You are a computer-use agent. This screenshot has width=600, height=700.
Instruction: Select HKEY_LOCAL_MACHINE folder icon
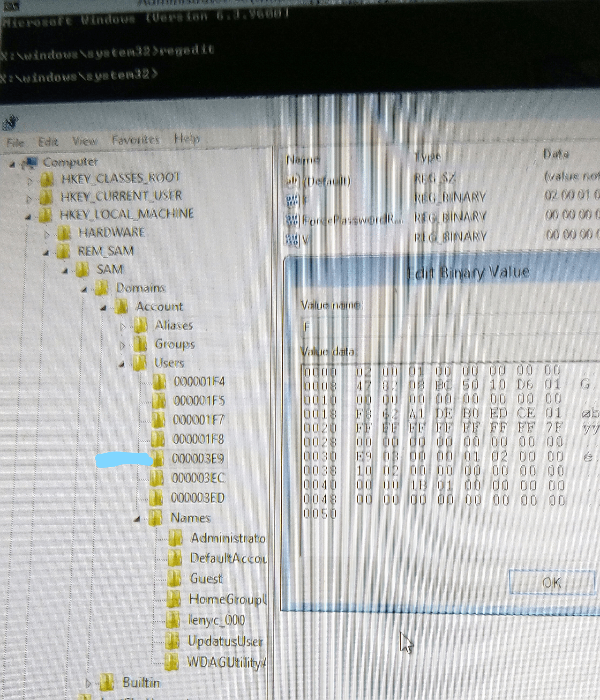pyautogui.click(x=45, y=215)
